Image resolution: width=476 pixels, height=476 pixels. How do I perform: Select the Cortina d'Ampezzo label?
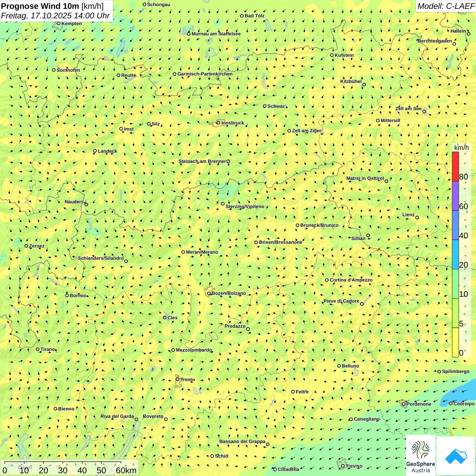click(351, 280)
